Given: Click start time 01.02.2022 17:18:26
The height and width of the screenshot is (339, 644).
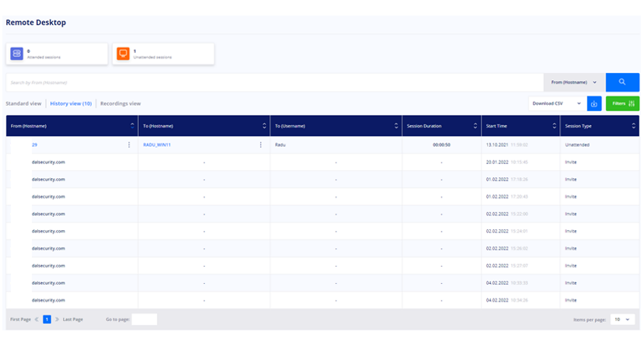Looking at the screenshot, I should (x=506, y=179).
